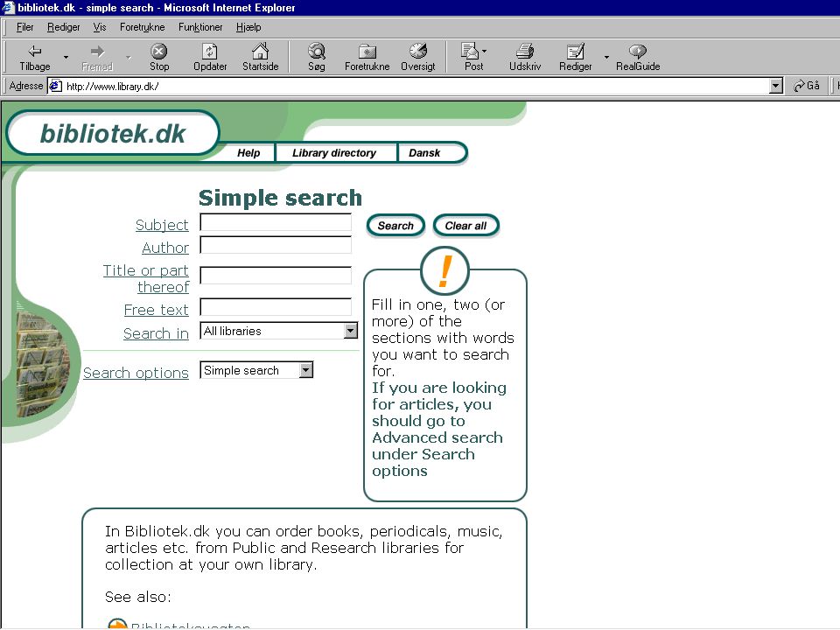Click the Gå go button
Viewport: 840px width, 630px height.
(807, 86)
